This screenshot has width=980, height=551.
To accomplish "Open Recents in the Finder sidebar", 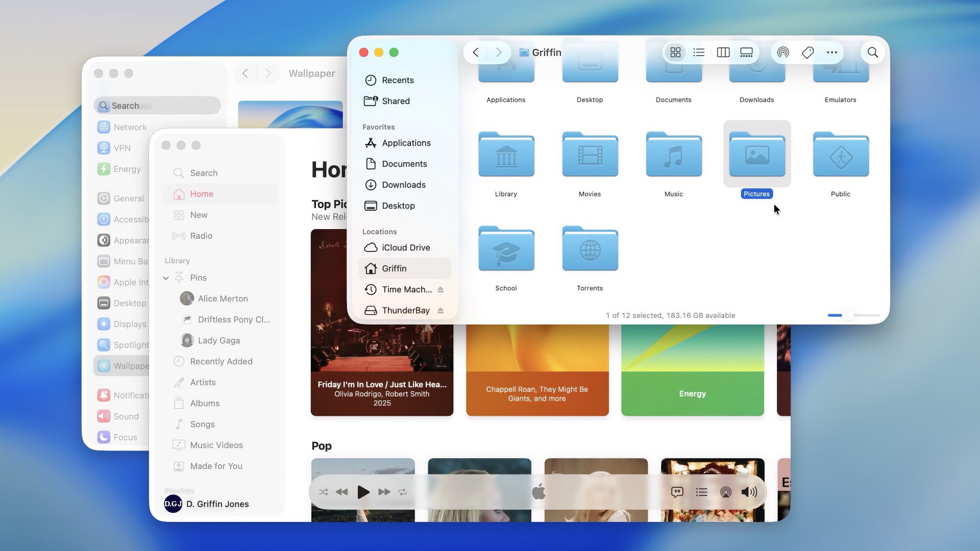I will (x=398, y=80).
